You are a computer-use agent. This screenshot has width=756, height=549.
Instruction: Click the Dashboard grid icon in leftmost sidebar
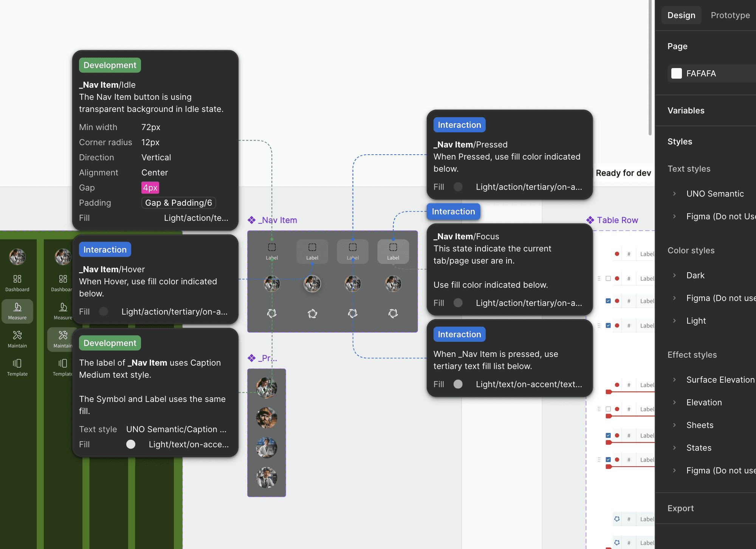(17, 279)
